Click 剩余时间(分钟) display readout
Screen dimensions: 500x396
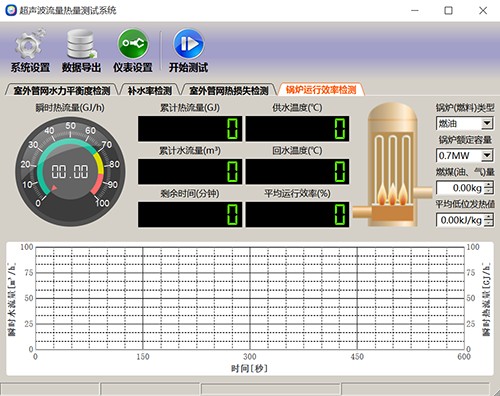tap(190, 214)
